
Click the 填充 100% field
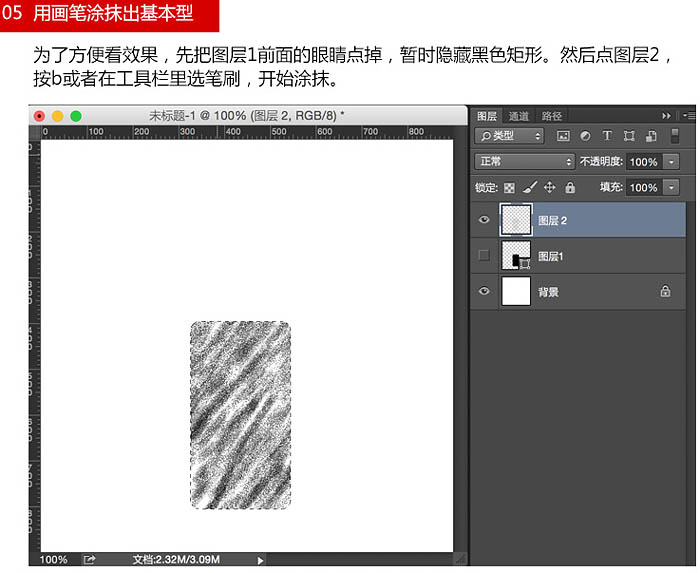[x=645, y=188]
